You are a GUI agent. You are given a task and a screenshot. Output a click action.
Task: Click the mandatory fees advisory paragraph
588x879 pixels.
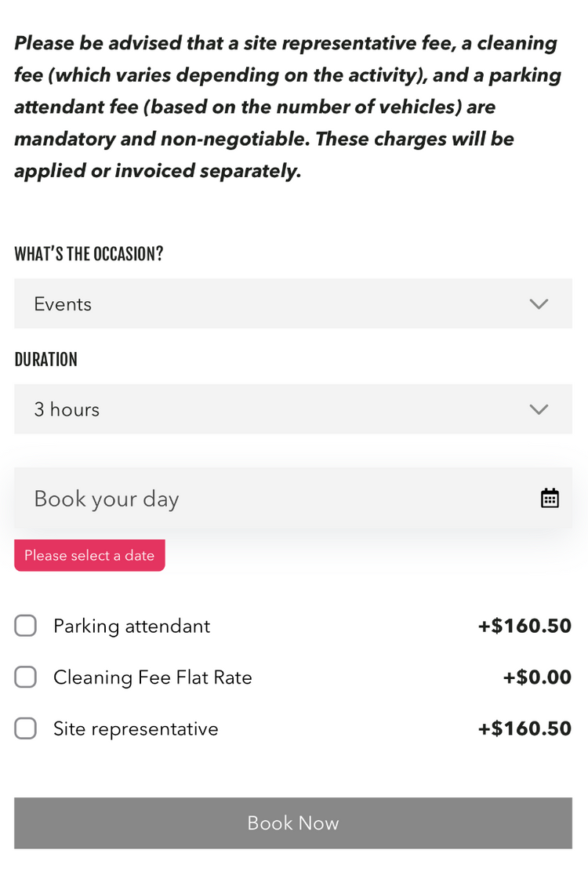click(287, 107)
